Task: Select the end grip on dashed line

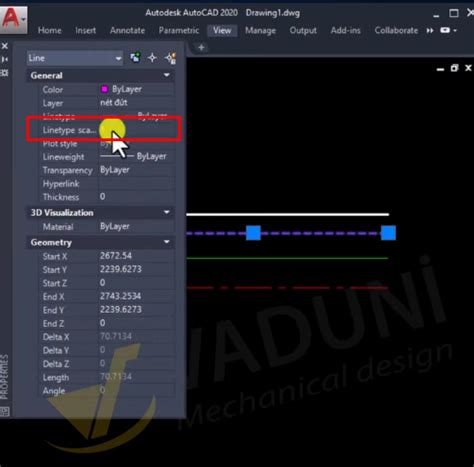Action: tap(388, 233)
